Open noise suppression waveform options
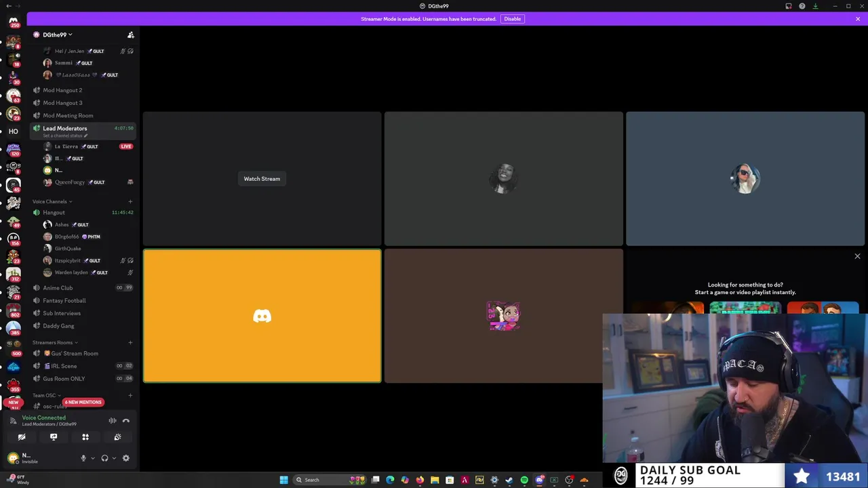Viewport: 868px width, 488px height. [113, 421]
